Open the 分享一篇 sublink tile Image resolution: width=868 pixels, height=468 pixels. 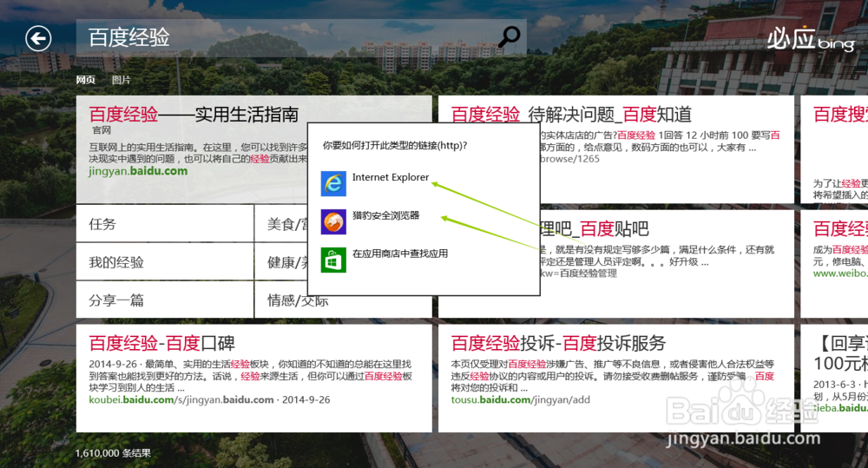[x=165, y=300]
